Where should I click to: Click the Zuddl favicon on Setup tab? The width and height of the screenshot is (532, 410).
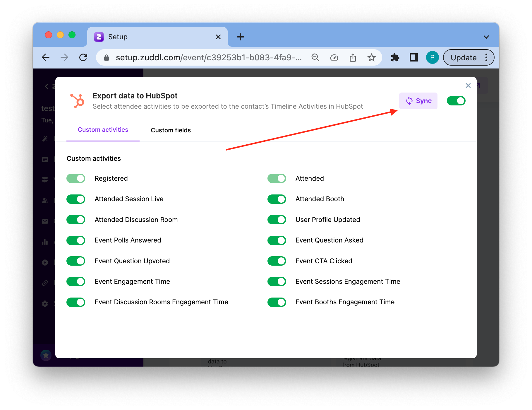99,37
